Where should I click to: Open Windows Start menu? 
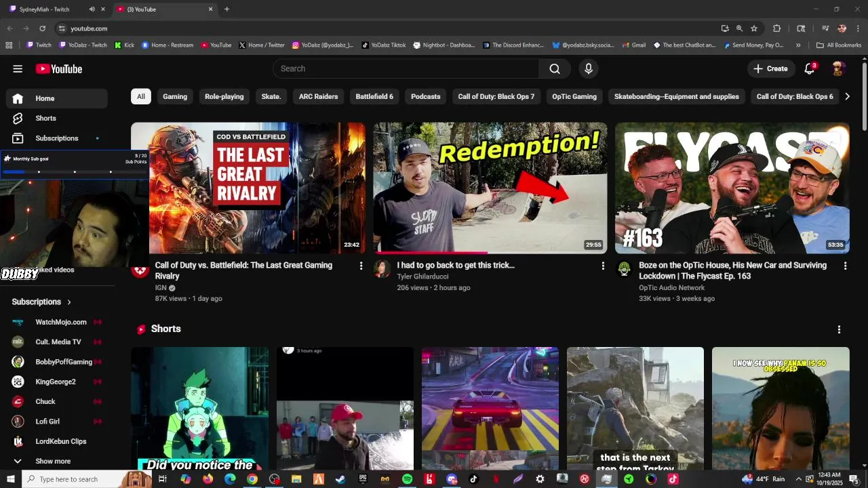click(x=11, y=479)
